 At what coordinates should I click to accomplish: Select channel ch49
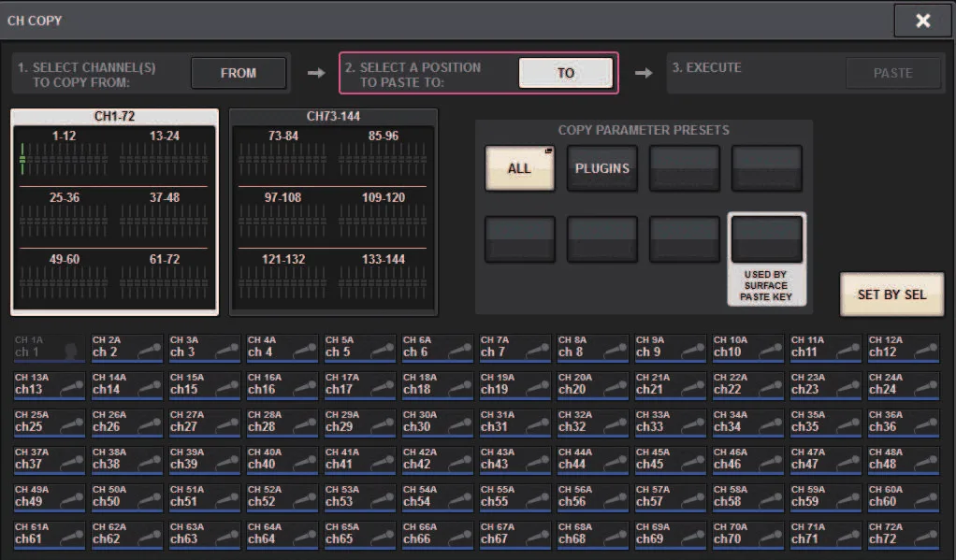tap(49, 496)
